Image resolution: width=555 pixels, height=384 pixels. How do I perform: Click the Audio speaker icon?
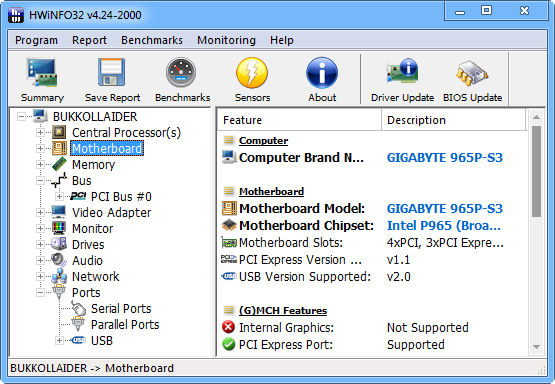click(59, 260)
